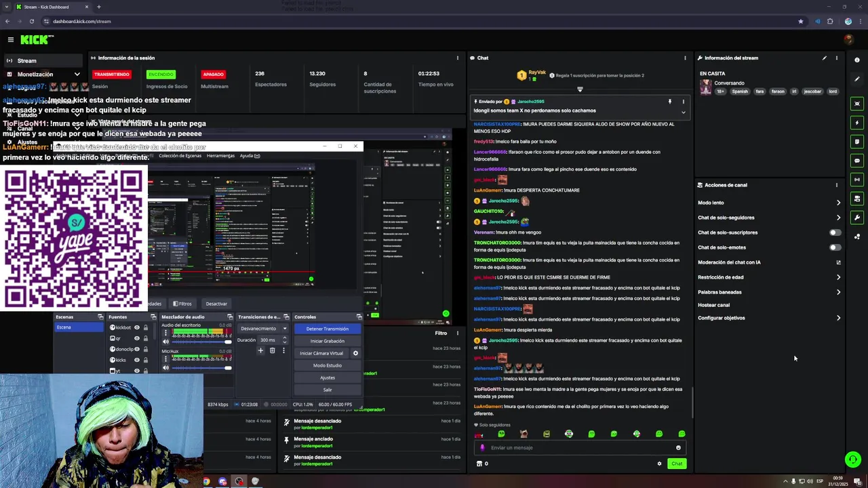
Task: Open the shop icon below message box
Action: pyautogui.click(x=479, y=464)
